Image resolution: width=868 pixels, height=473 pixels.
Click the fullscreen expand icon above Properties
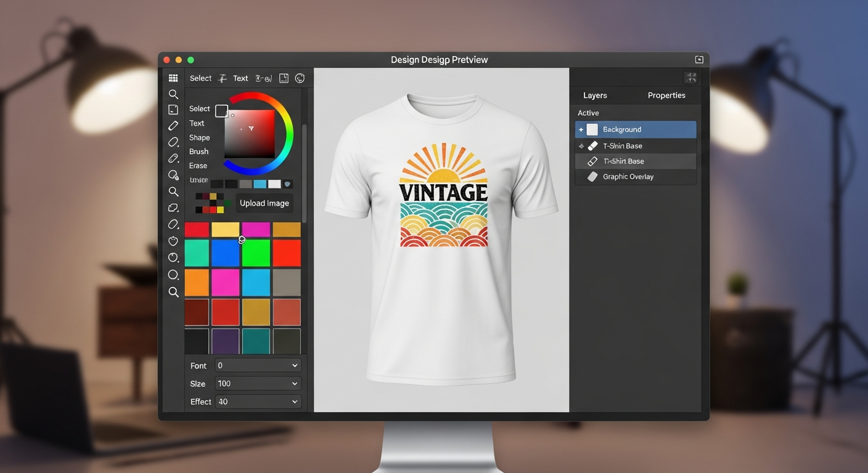coord(691,77)
